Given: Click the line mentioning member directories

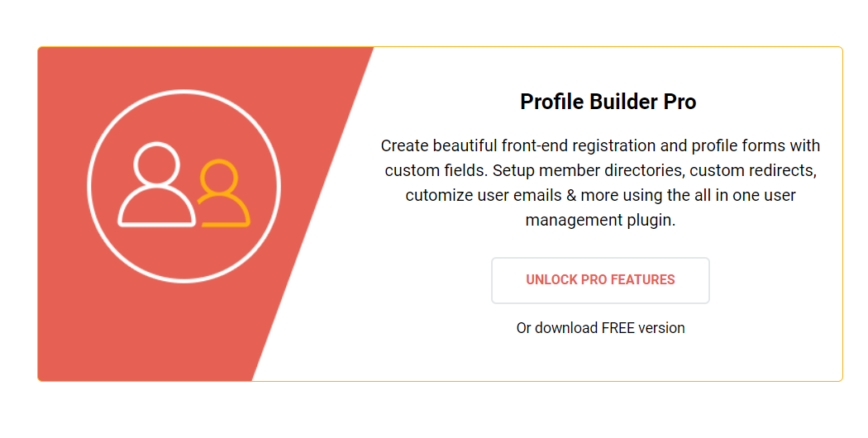Looking at the screenshot, I should 600,171.
